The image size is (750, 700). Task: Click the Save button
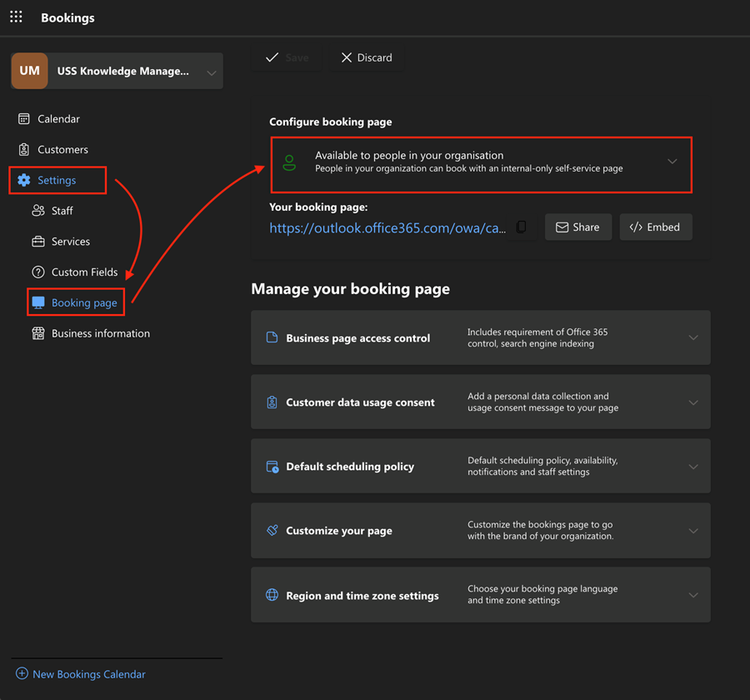[287, 57]
